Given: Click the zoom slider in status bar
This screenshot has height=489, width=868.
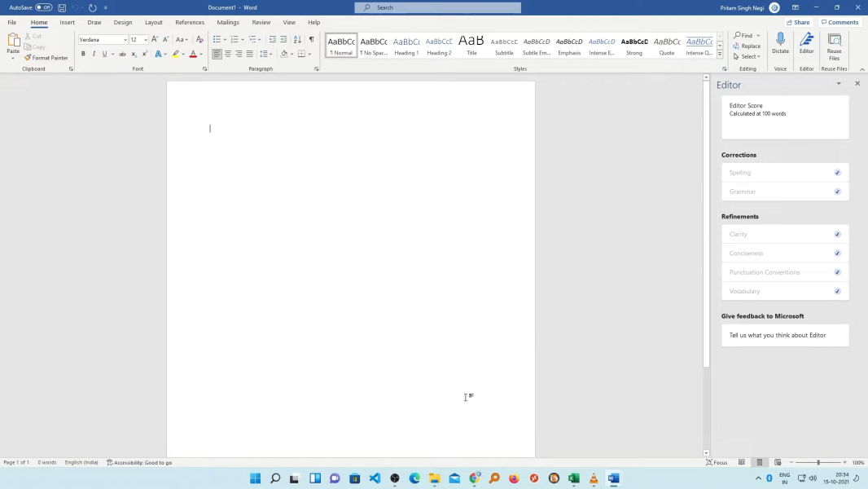Looking at the screenshot, I should (818, 462).
